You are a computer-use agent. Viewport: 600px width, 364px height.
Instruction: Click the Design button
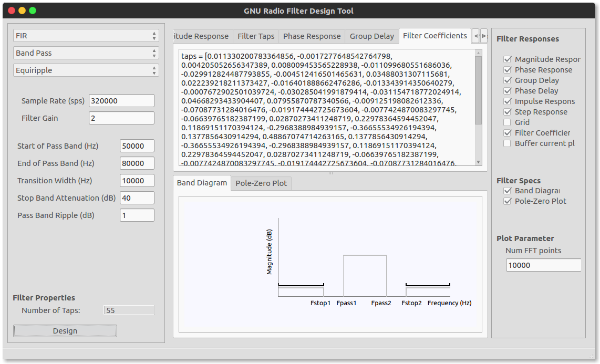point(65,331)
